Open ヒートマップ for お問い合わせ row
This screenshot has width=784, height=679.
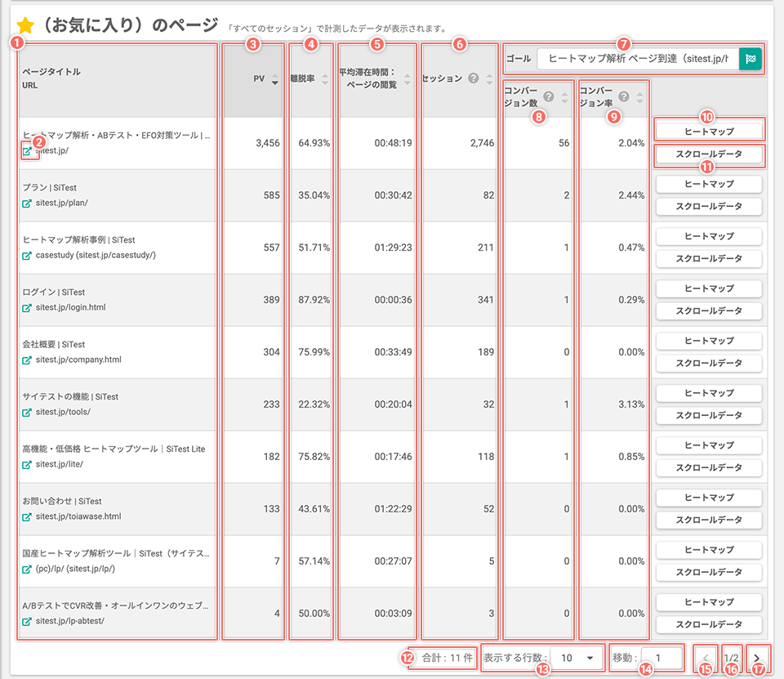[x=709, y=498]
